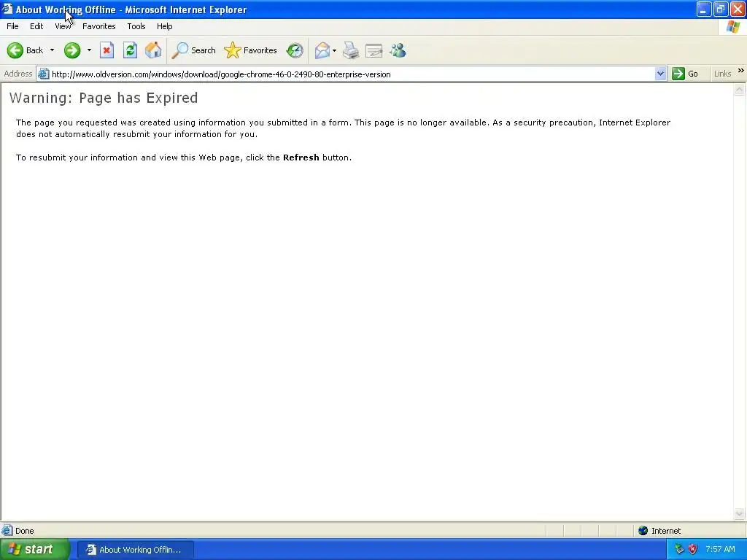Open the Help menu

click(x=164, y=26)
